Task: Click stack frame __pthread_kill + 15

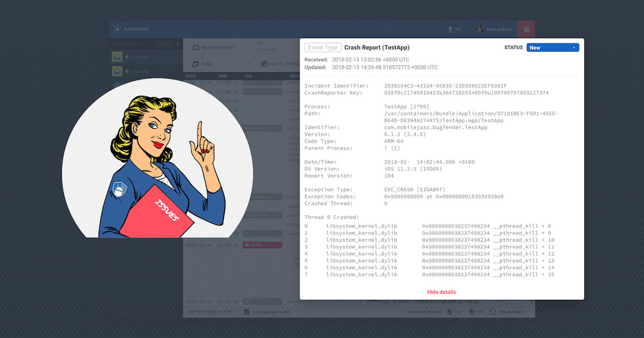Action: pos(524,275)
